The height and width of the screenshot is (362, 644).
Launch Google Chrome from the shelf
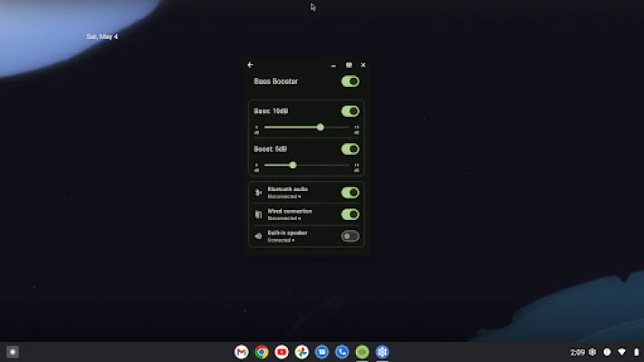262,352
